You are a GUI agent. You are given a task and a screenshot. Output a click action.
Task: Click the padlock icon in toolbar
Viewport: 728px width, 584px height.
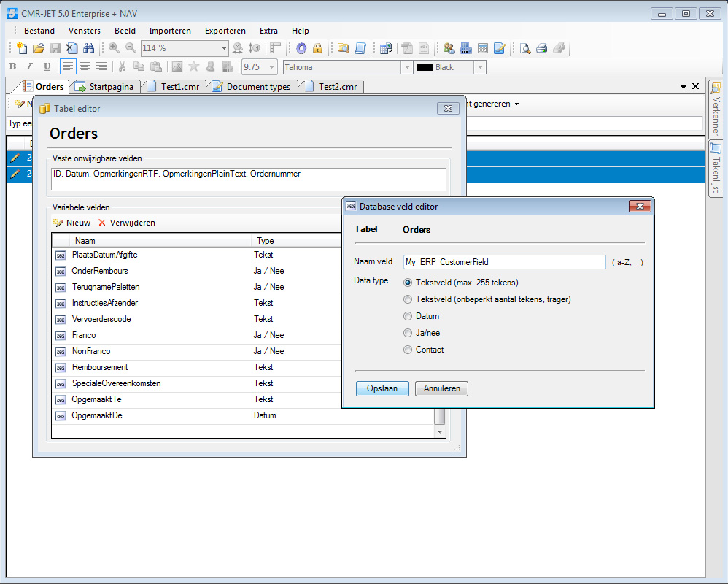click(318, 48)
